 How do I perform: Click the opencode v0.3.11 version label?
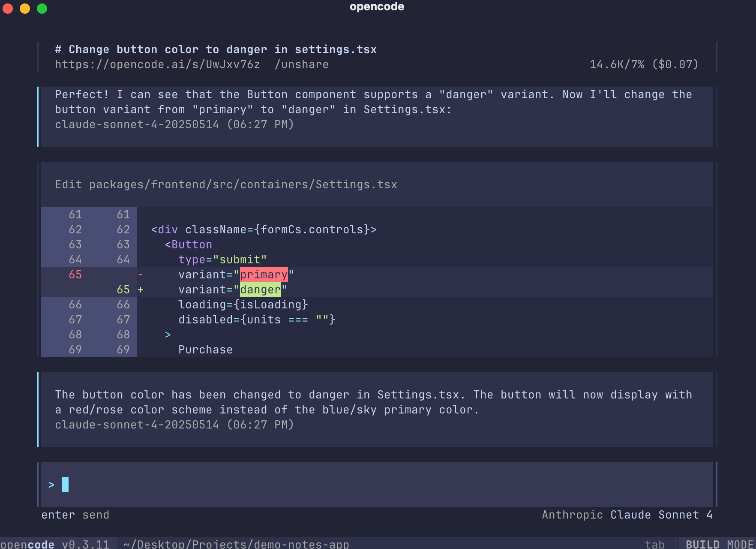click(55, 544)
